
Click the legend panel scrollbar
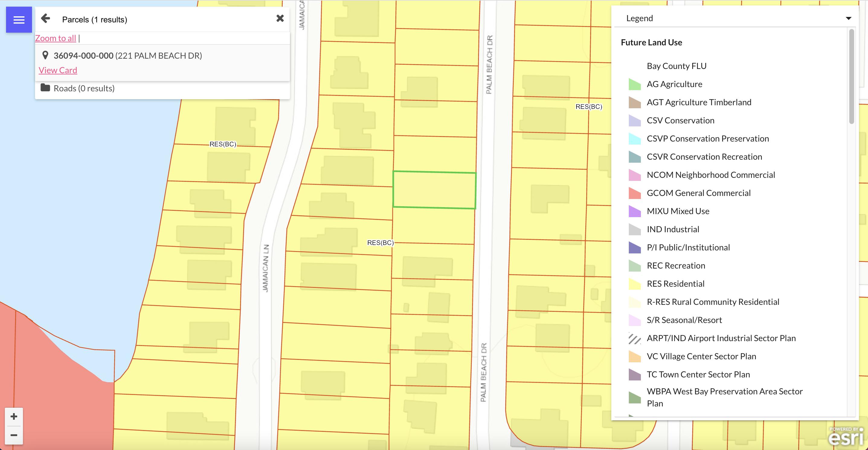click(851, 77)
